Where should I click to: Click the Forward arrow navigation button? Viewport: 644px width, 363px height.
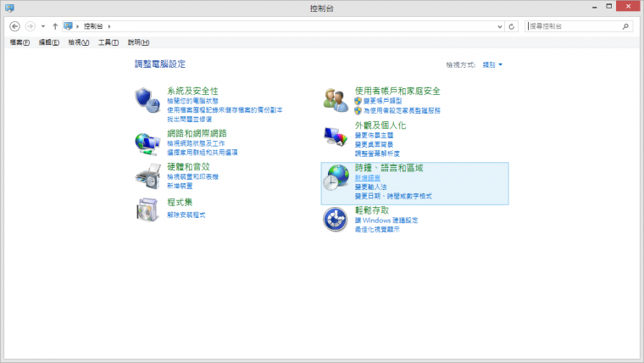(x=30, y=26)
